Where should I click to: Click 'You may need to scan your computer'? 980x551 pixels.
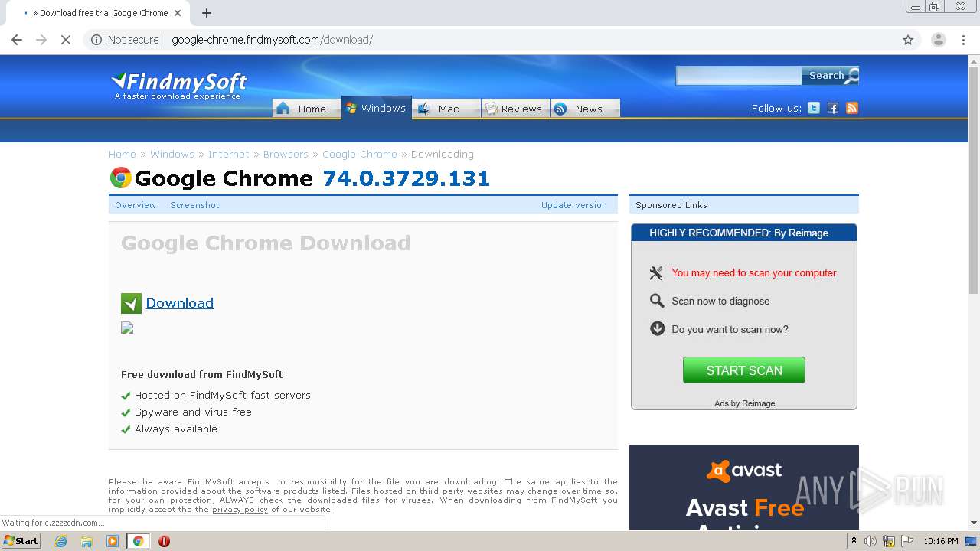click(x=753, y=272)
